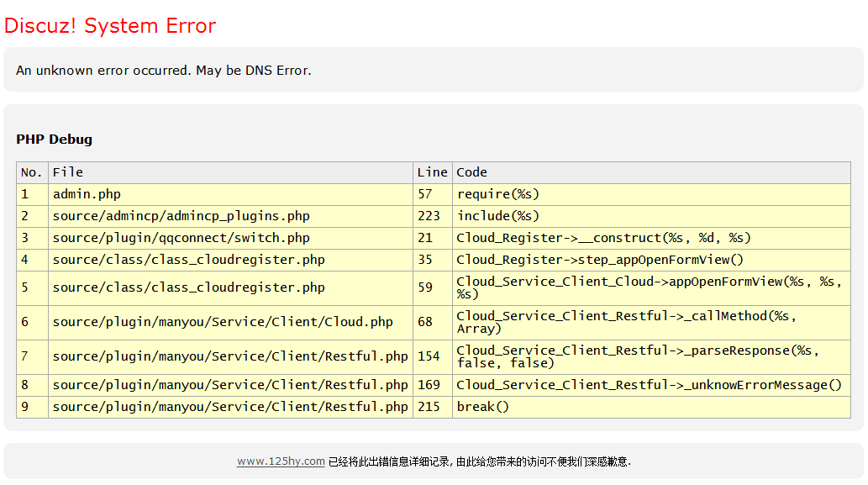
Task: Click the 'File' column header
Action: click(231, 173)
